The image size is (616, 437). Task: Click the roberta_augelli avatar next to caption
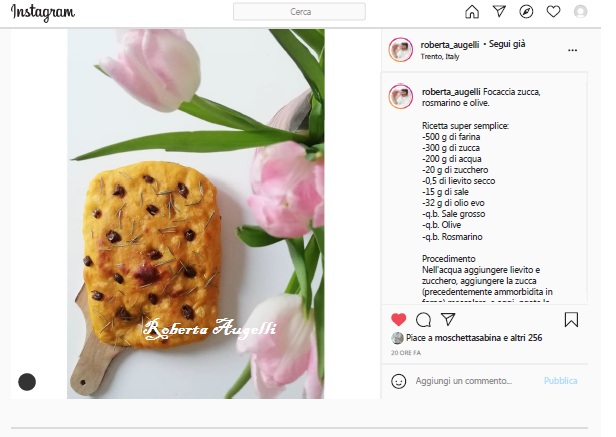(400, 96)
